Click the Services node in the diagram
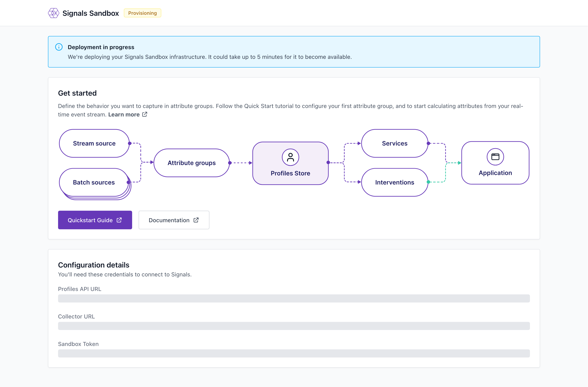The image size is (588, 387). [395, 143]
